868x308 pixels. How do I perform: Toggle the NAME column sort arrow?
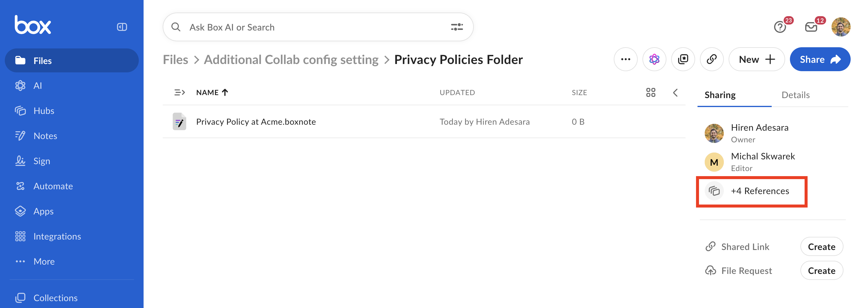tap(225, 92)
